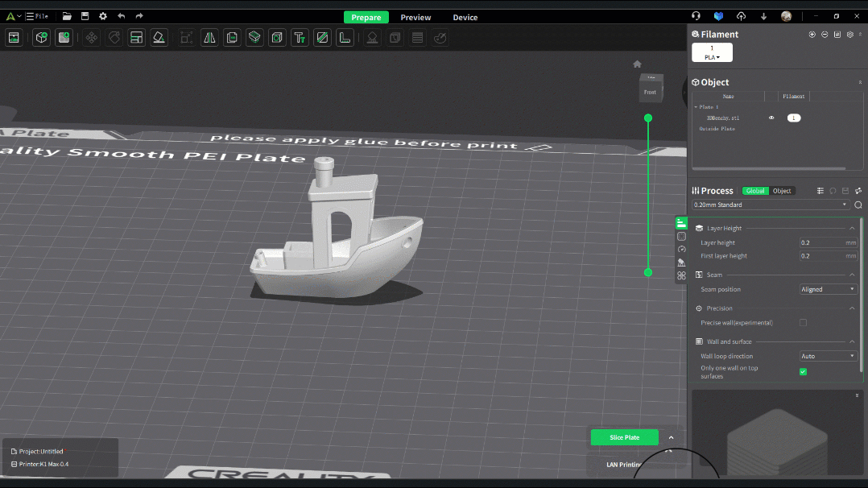Screen dimensions: 868x488
Task: Click the process advanced settings icon
Action: coord(858,191)
